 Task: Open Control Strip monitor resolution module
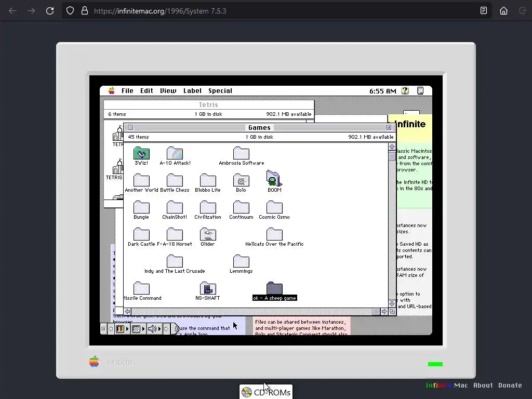(x=138, y=329)
